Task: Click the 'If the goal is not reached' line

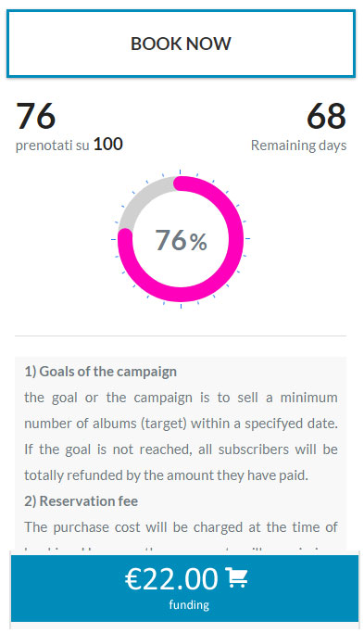Action: coord(181,449)
